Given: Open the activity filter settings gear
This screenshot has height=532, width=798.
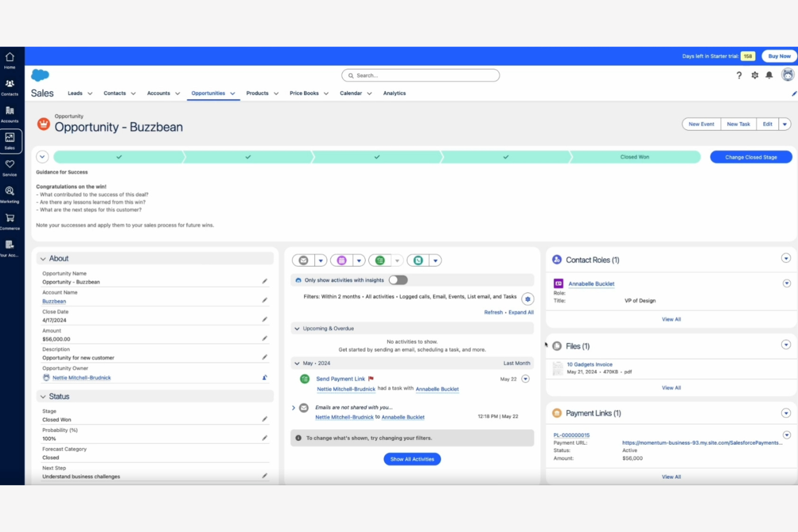Looking at the screenshot, I should (x=528, y=299).
